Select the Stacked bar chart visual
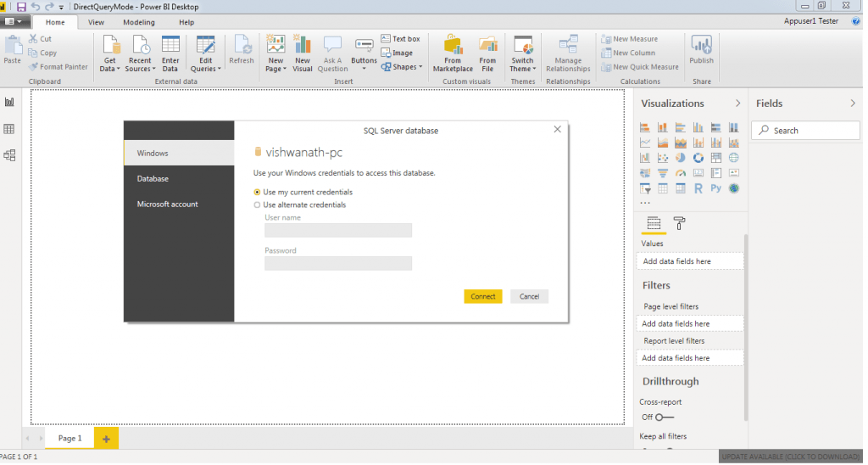 [x=645, y=127]
